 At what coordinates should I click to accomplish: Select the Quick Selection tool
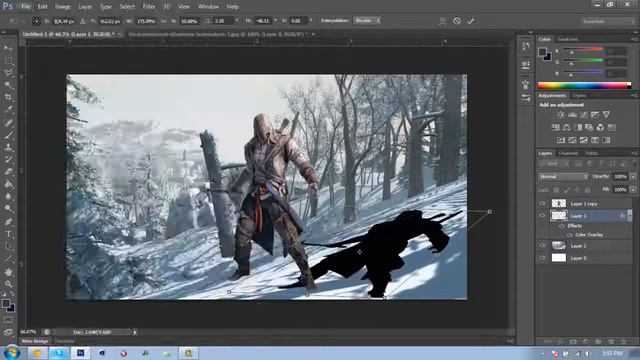pyautogui.click(x=8, y=85)
